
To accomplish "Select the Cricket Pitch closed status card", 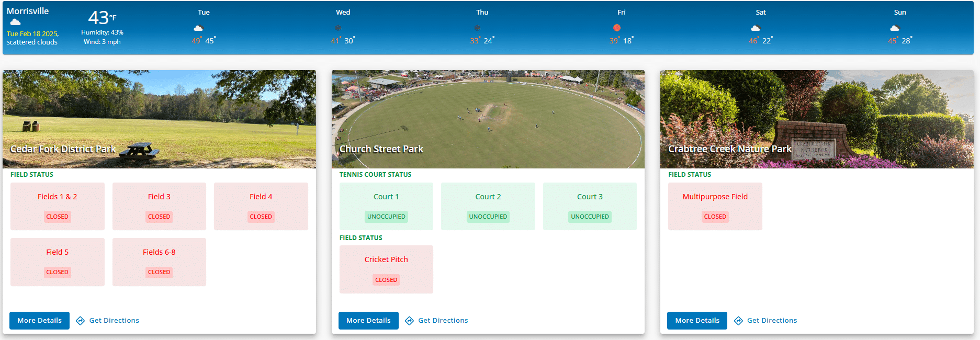I will click(386, 269).
